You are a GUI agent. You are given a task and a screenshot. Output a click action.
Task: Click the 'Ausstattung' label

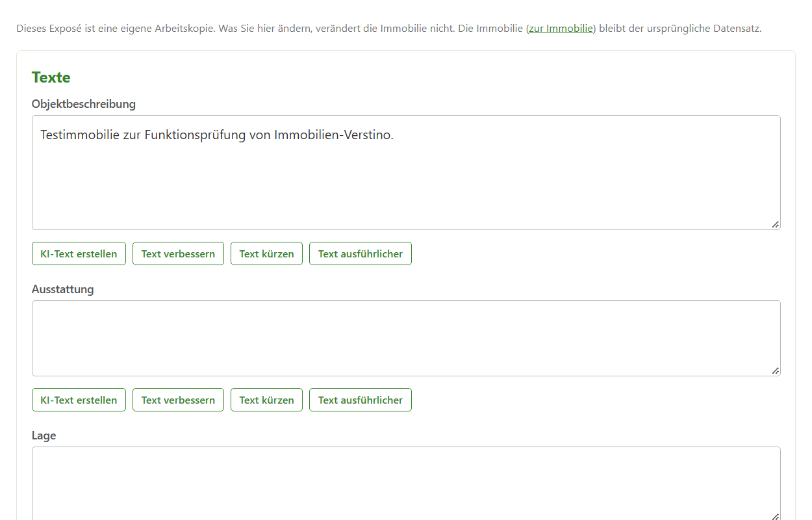tap(63, 289)
